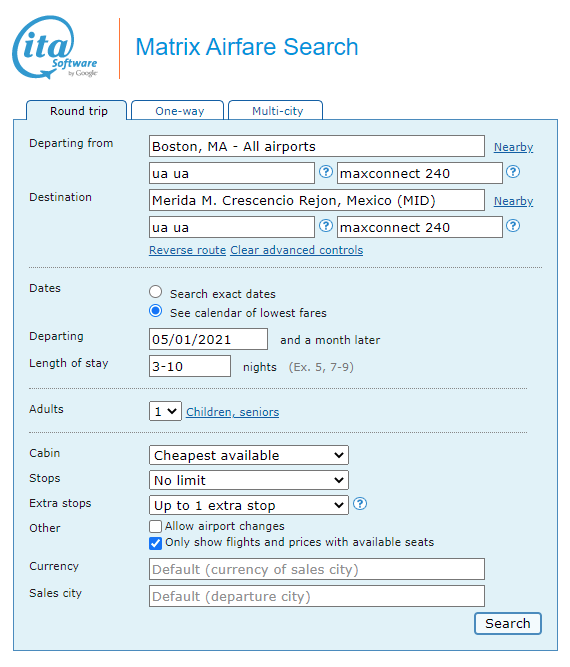570x667 pixels.
Task: Open the Extra stops help icon
Action: click(360, 504)
